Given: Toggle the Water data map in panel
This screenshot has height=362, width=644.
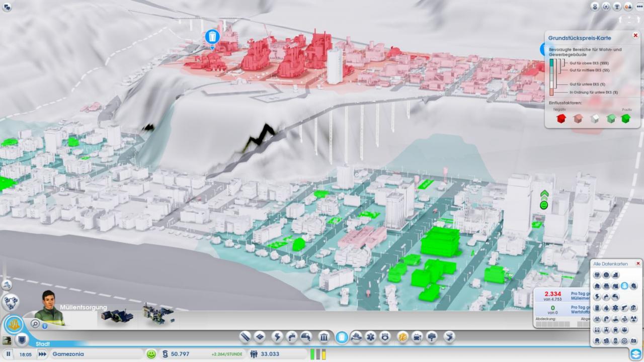Looking at the screenshot, I should coord(606,296).
